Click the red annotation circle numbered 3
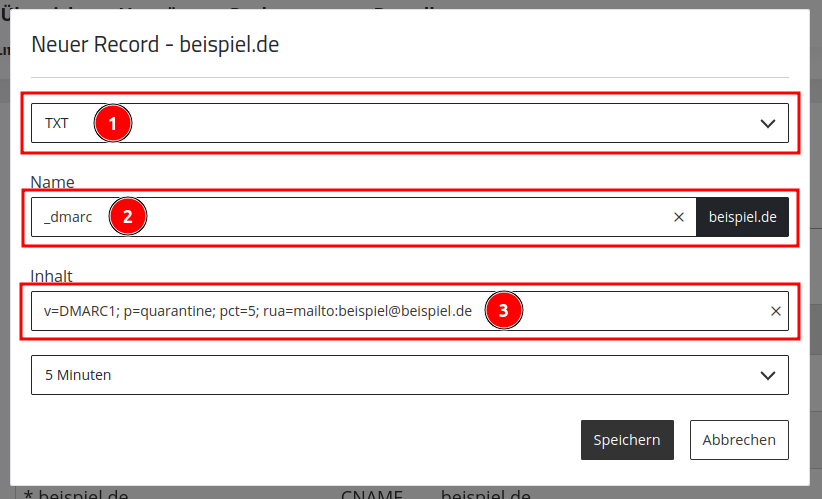Viewport: 822px width, 499px height. coord(504,310)
